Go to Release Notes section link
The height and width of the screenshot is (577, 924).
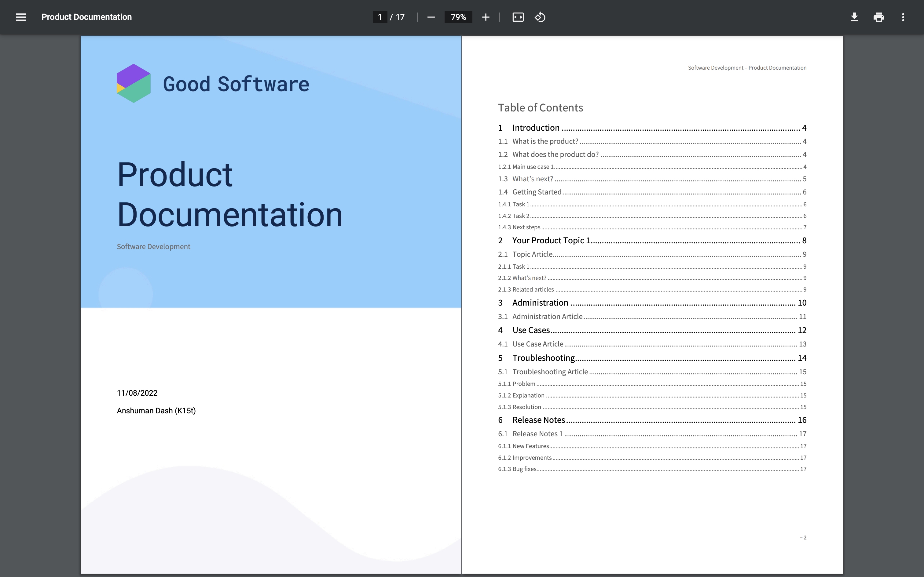[538, 420]
